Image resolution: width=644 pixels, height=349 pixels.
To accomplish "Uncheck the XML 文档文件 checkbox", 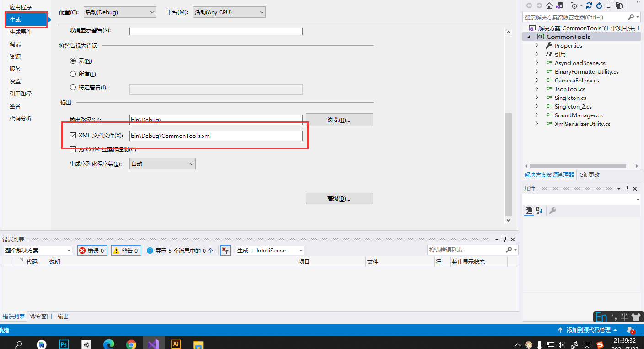I will click(73, 135).
